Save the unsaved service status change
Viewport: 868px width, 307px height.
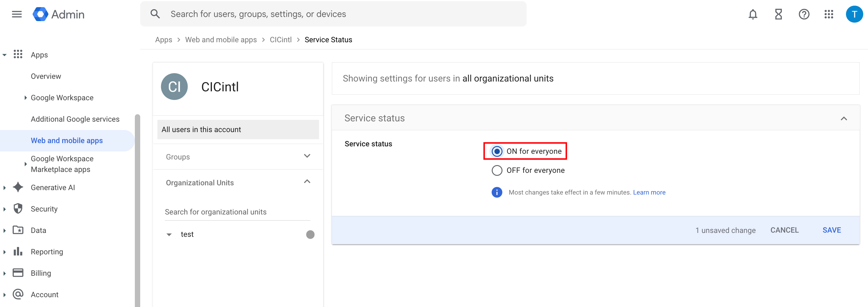[831, 230]
